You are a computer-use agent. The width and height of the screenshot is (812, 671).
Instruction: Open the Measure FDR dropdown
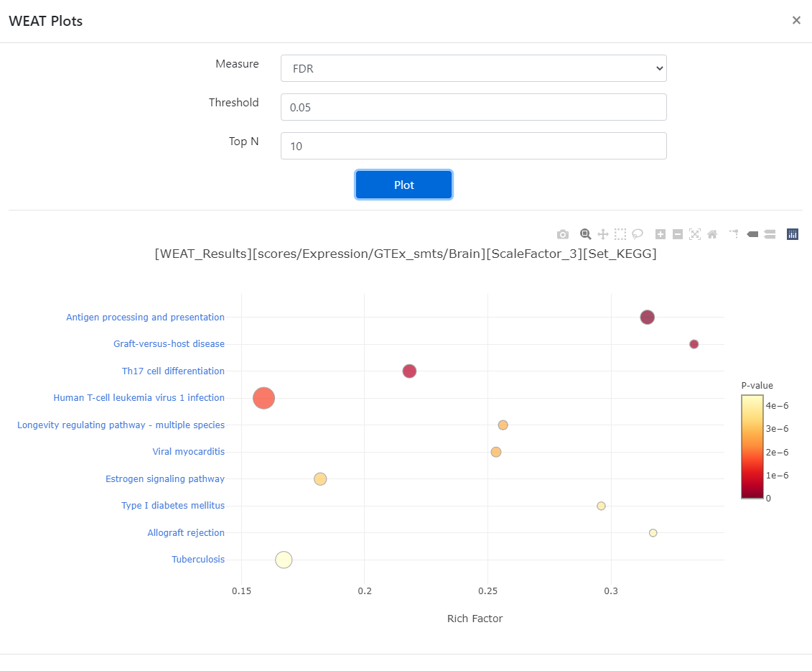click(x=473, y=68)
